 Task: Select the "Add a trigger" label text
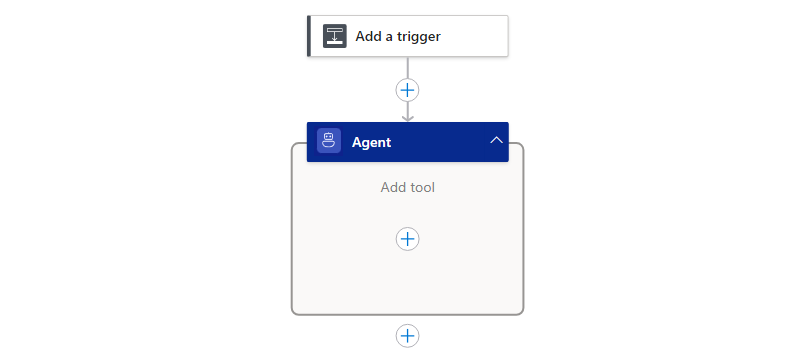click(398, 37)
